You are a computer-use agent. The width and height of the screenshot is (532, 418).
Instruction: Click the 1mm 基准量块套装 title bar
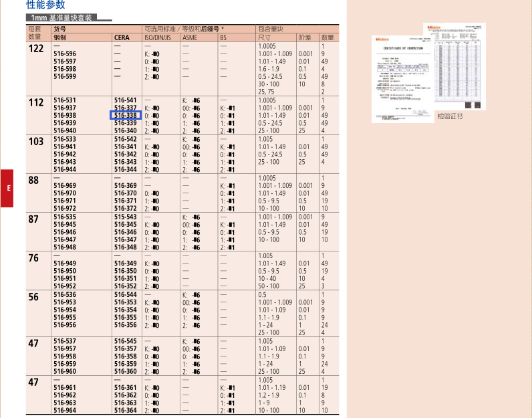61,17
